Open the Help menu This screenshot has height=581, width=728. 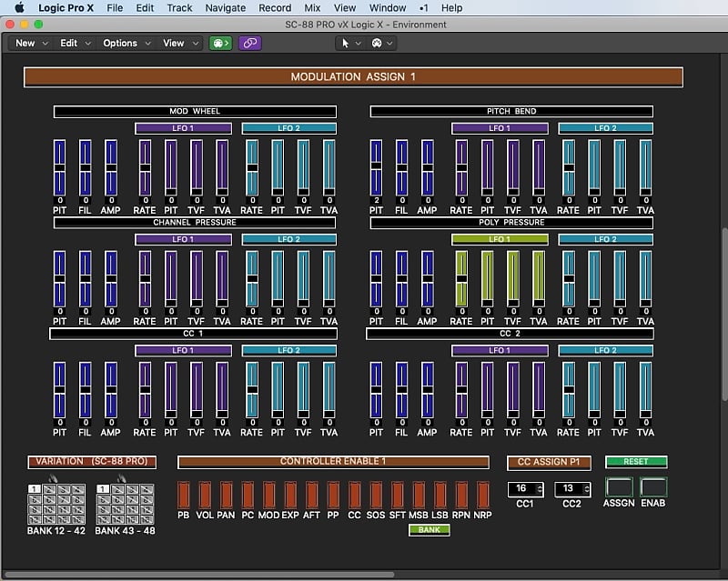pos(451,8)
